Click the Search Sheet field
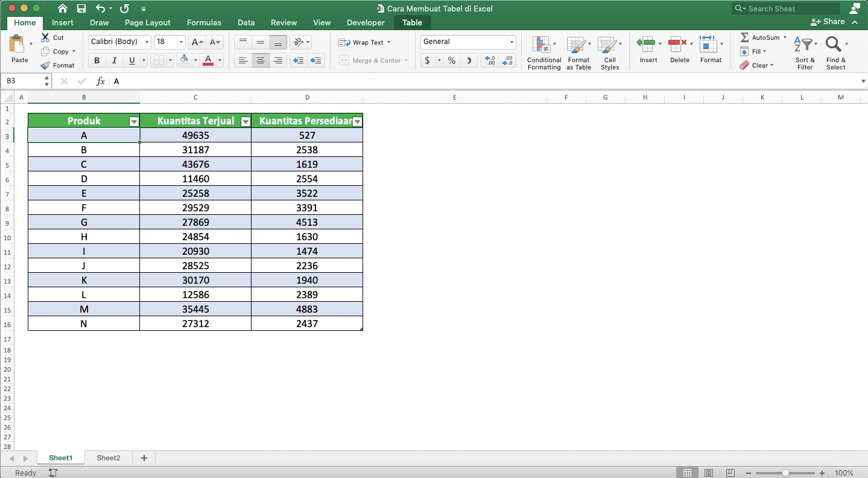Image resolution: width=868 pixels, height=478 pixels. [x=786, y=8]
